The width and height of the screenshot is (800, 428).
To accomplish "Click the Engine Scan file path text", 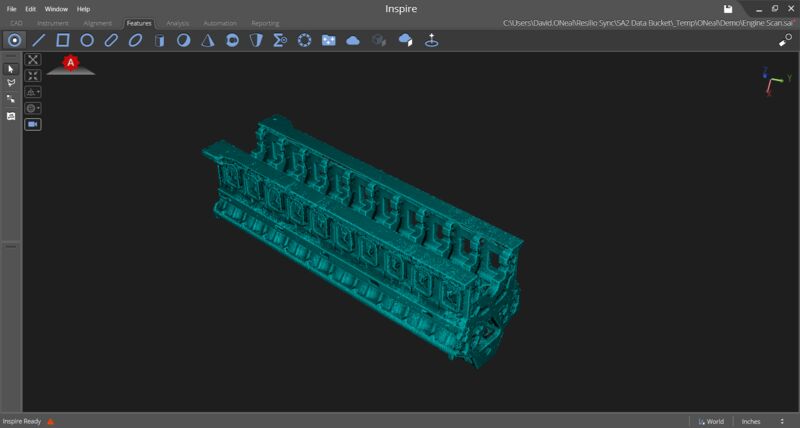I will click(x=648, y=23).
